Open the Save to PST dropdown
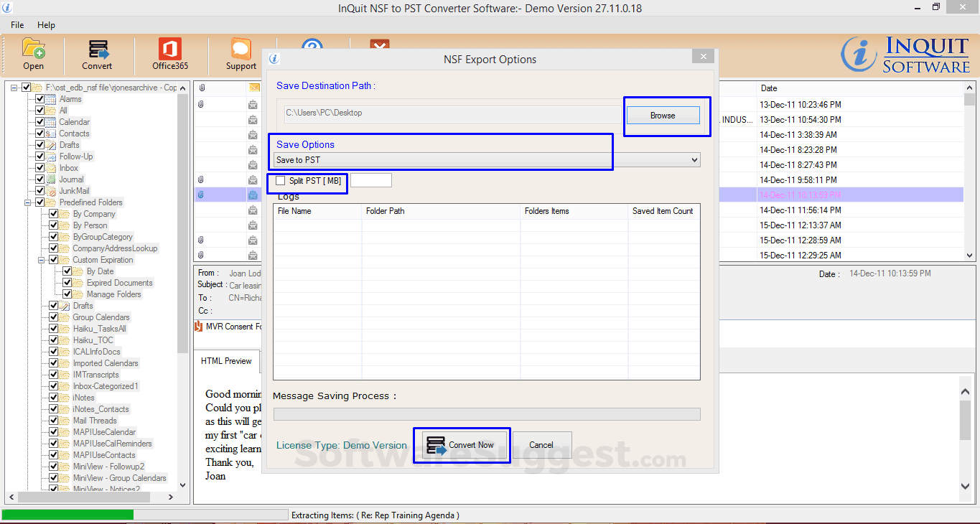980x524 pixels. point(487,160)
